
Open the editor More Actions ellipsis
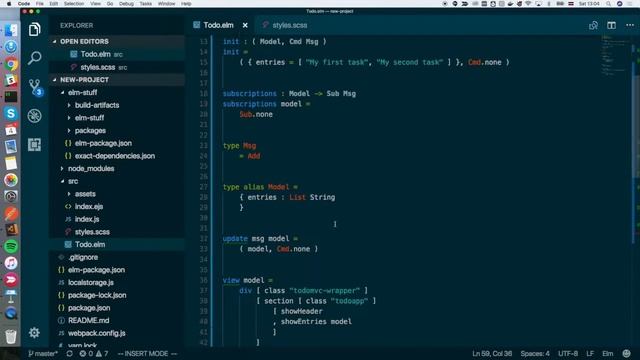[x=630, y=25]
